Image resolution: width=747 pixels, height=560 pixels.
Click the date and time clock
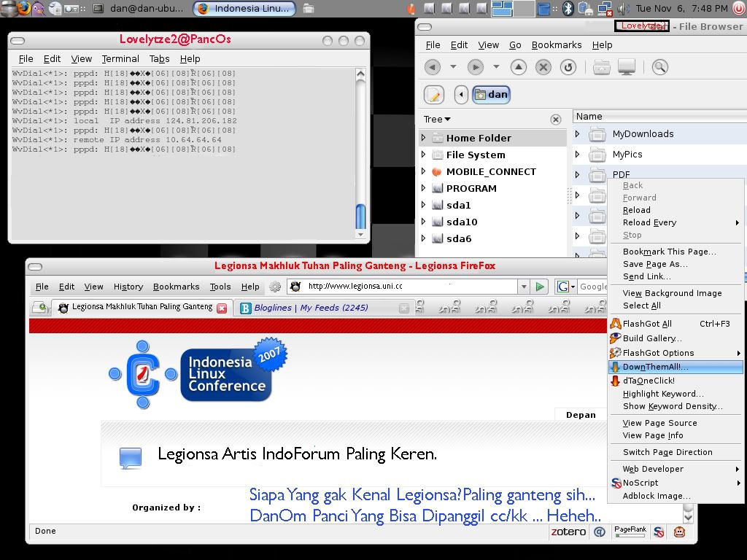682,8
